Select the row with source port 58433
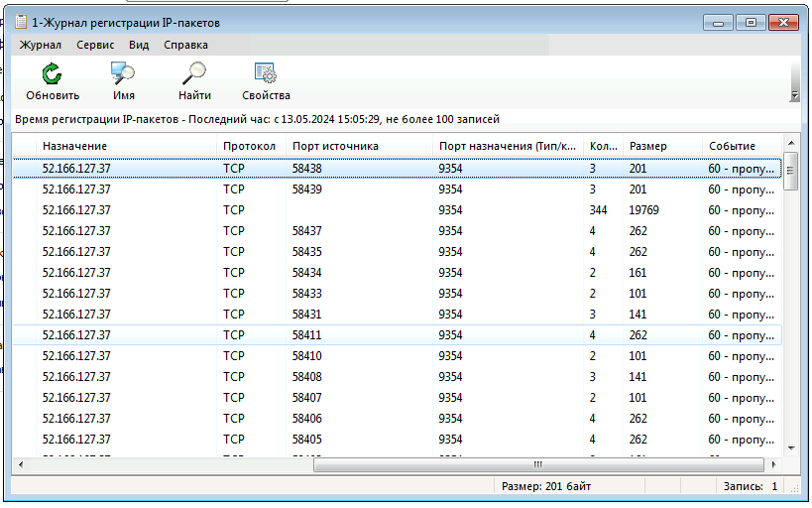The width and height of the screenshot is (812, 508). (x=398, y=294)
